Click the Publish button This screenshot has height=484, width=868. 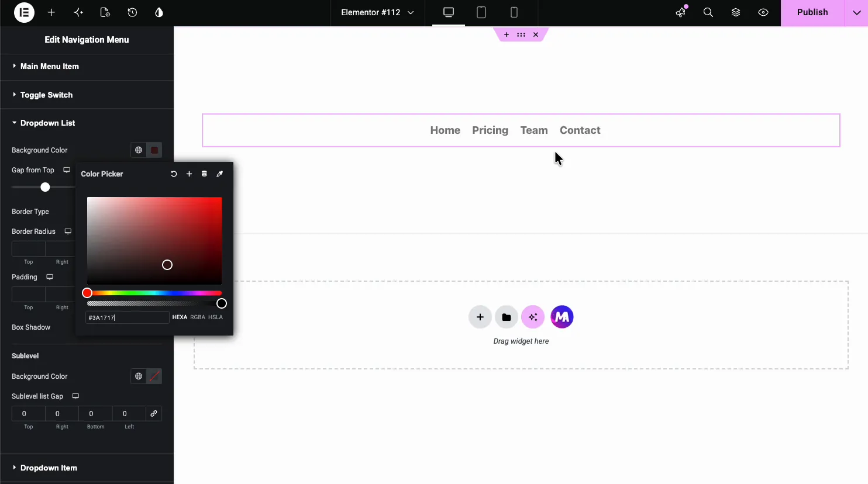point(812,12)
